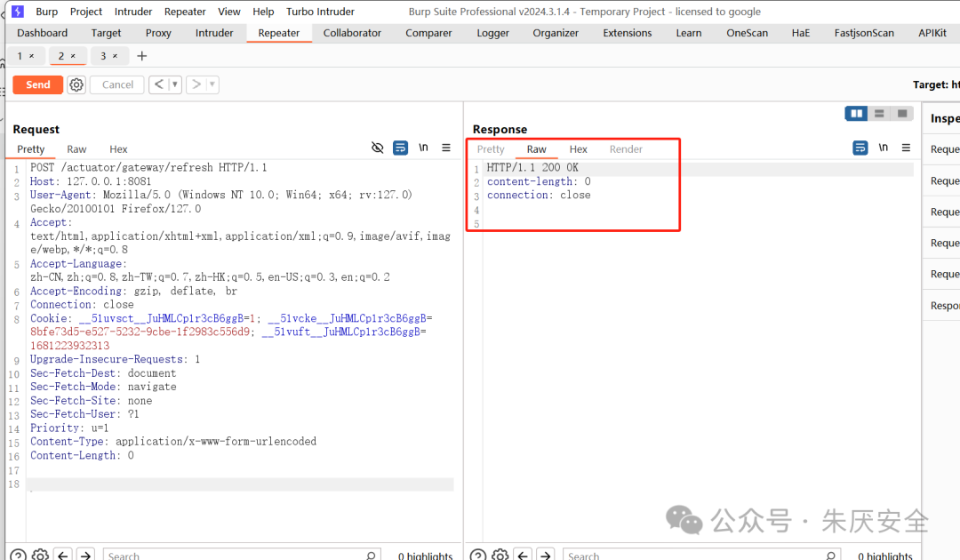Close Repeater tab 2
Image resolution: width=960 pixels, height=560 pixels.
pos(73,56)
